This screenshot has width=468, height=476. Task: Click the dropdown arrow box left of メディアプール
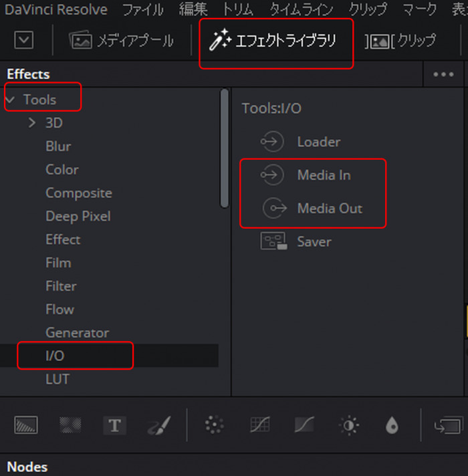(24, 39)
